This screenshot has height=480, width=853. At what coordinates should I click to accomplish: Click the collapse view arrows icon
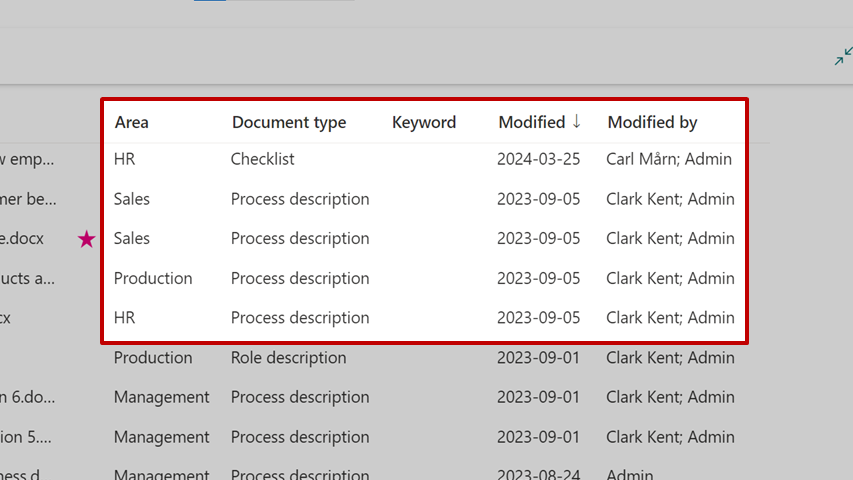point(843,57)
